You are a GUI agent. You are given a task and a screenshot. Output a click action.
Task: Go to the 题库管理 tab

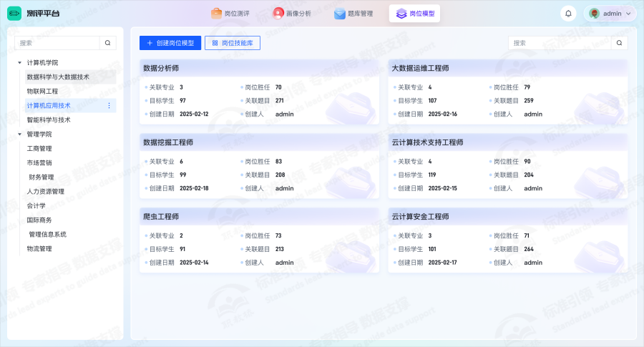coord(353,14)
